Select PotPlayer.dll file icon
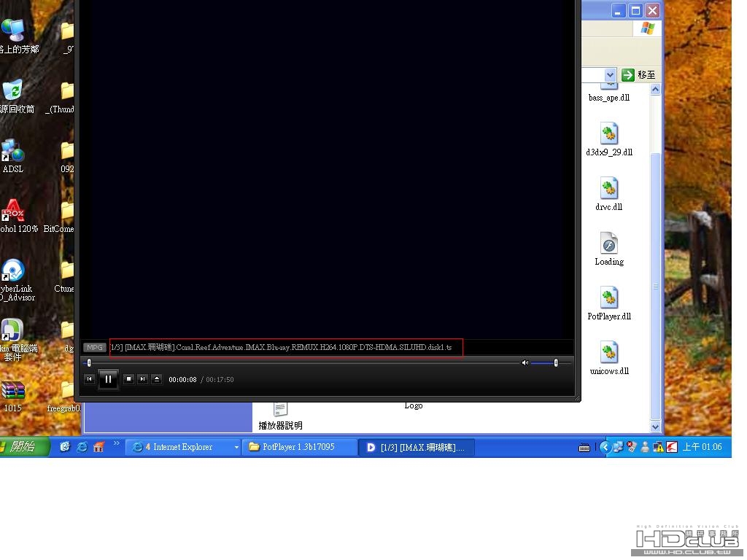 tap(609, 298)
